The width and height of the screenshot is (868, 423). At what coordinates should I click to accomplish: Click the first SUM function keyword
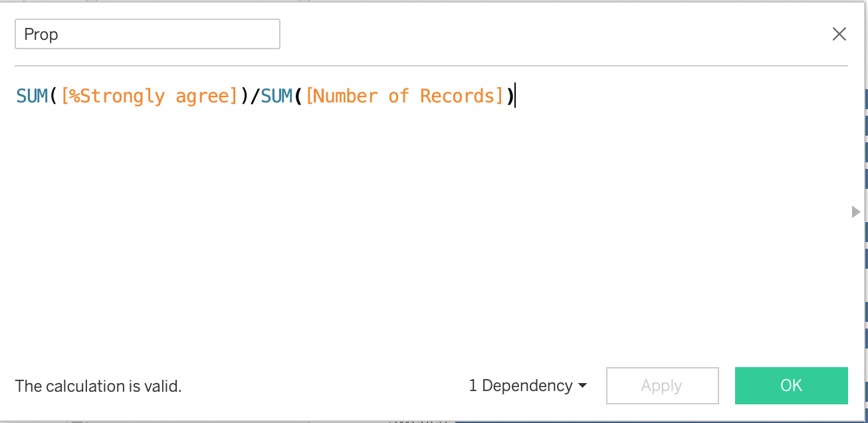(32, 96)
